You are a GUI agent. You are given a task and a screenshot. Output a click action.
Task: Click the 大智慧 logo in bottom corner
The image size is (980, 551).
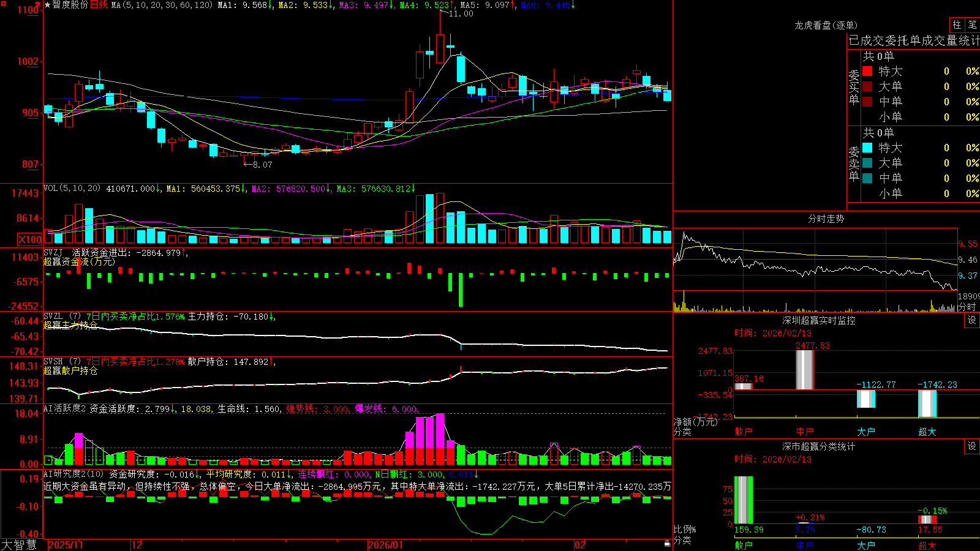pos(19,545)
